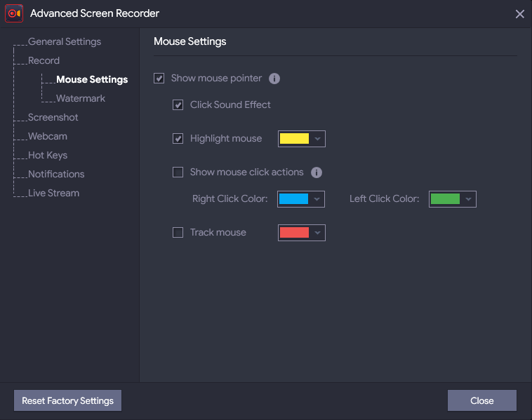Switch to Webcam settings
The width and height of the screenshot is (532, 420).
48,136
